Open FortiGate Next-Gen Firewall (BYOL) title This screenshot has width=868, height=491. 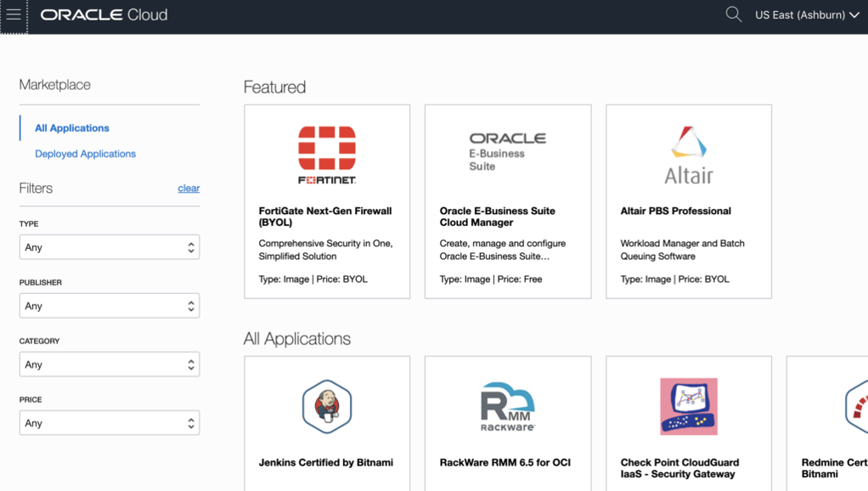pyautogui.click(x=324, y=217)
